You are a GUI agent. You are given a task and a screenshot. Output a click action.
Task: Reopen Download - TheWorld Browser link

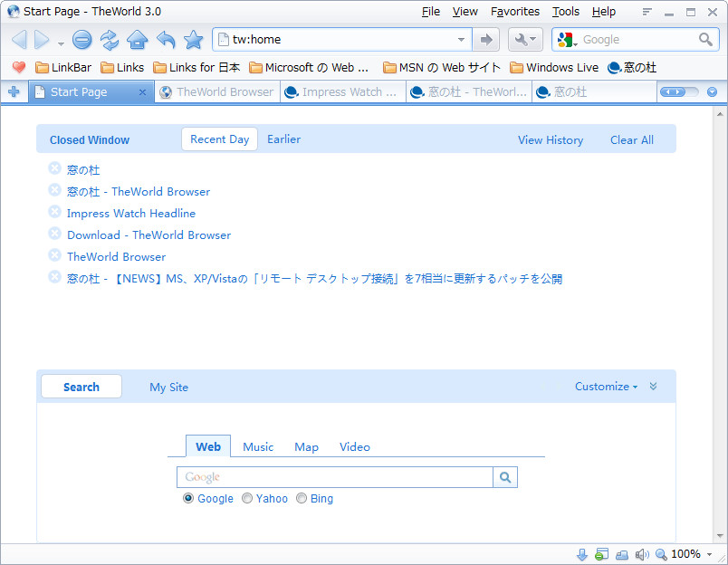149,235
